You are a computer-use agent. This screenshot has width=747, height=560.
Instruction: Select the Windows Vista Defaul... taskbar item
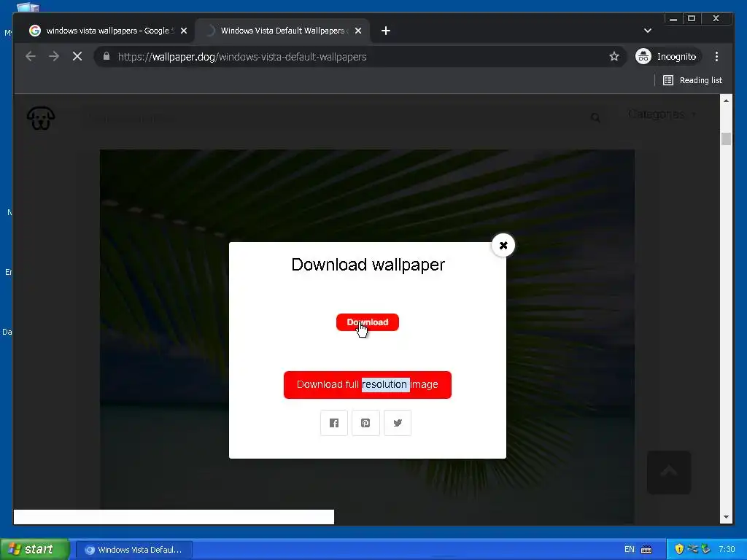click(x=134, y=550)
